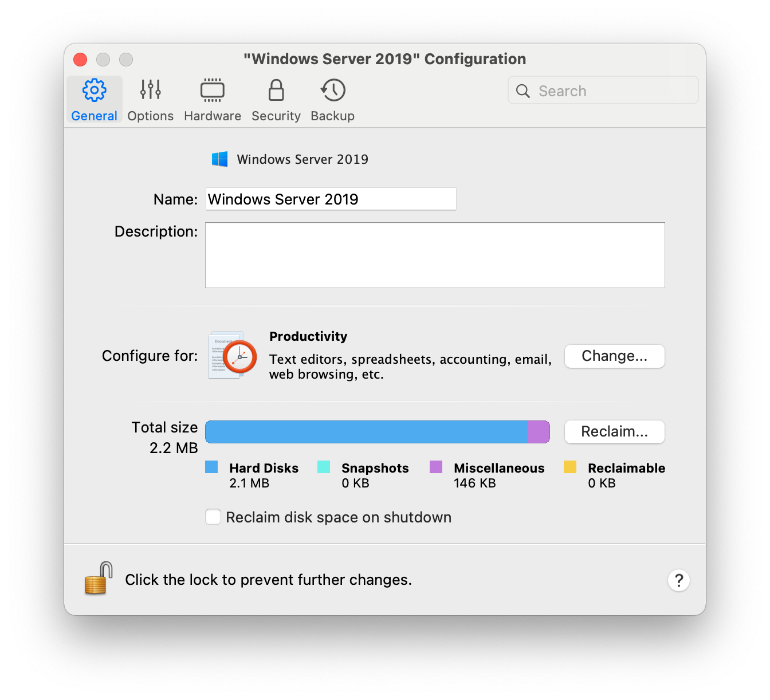The width and height of the screenshot is (770, 700).
Task: Click the purple Miscellaneous legend swatch
Action: 436,467
